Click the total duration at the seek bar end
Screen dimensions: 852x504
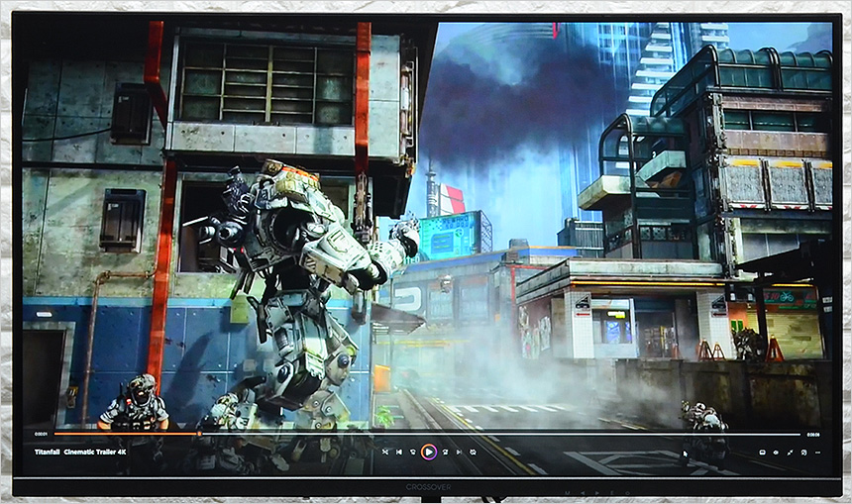[812, 434]
